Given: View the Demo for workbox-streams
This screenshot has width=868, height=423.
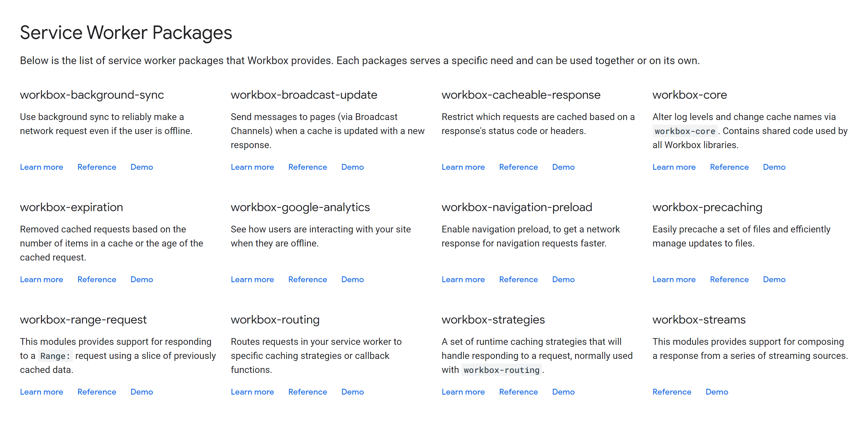Looking at the screenshot, I should (x=716, y=392).
